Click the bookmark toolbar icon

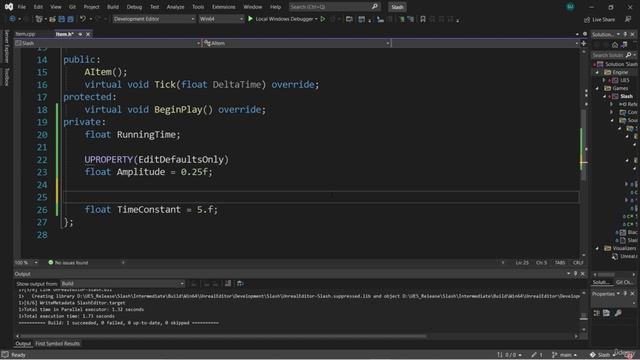point(423,19)
